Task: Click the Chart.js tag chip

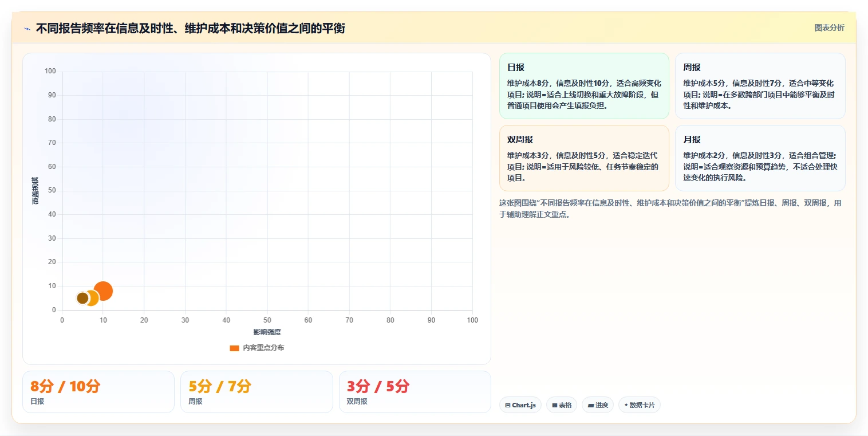Action: (x=520, y=405)
